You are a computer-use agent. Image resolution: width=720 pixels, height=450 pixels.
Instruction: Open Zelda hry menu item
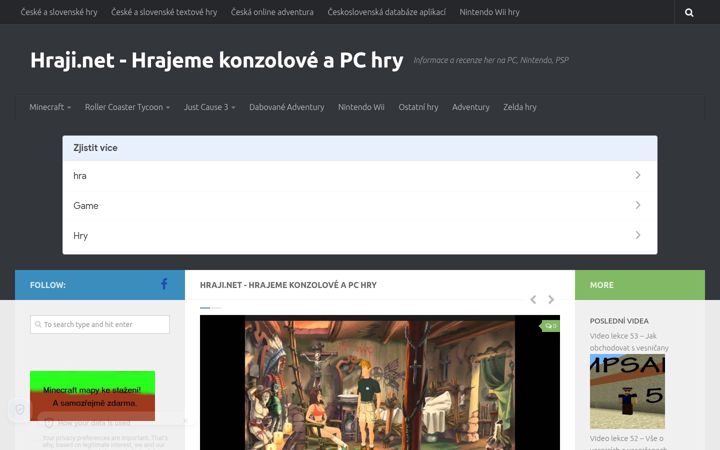pos(520,107)
